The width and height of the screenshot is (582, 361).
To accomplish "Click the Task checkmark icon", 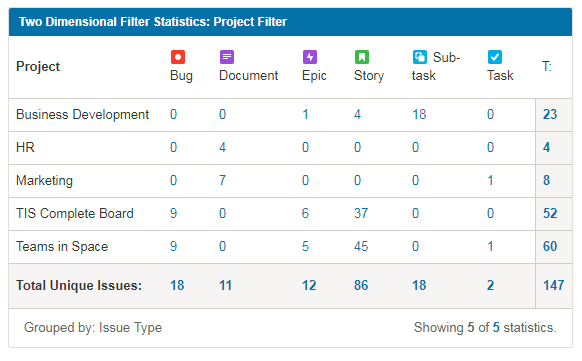I will [x=495, y=57].
